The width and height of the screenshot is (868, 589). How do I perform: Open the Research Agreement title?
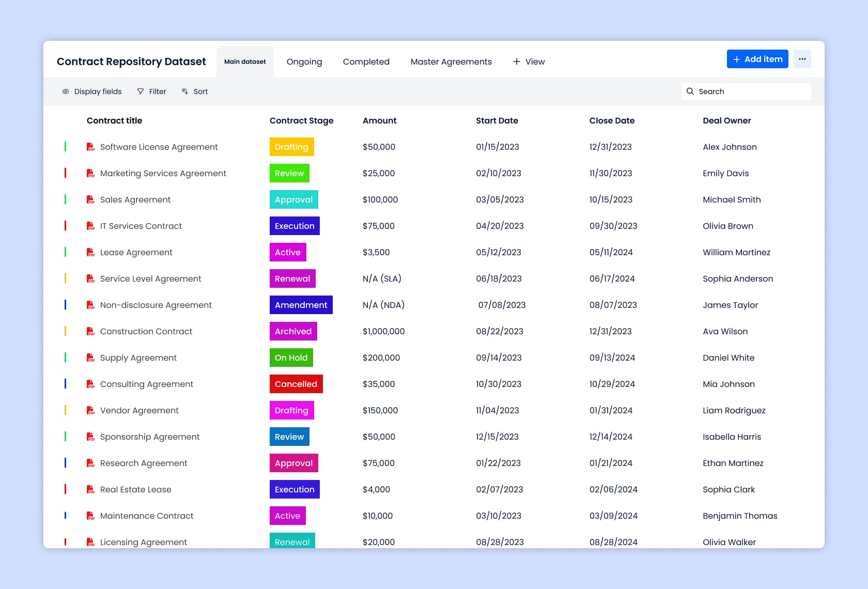tap(144, 463)
